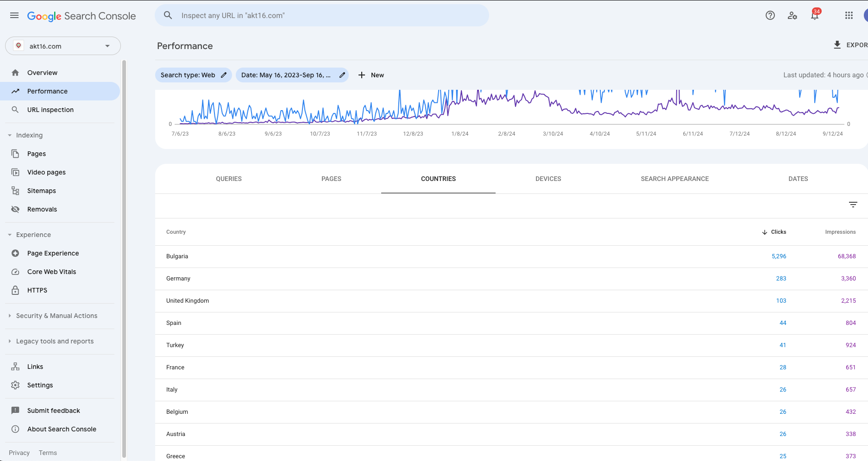Image resolution: width=868 pixels, height=461 pixels.
Task: Click the Export download icon
Action: [x=837, y=45]
